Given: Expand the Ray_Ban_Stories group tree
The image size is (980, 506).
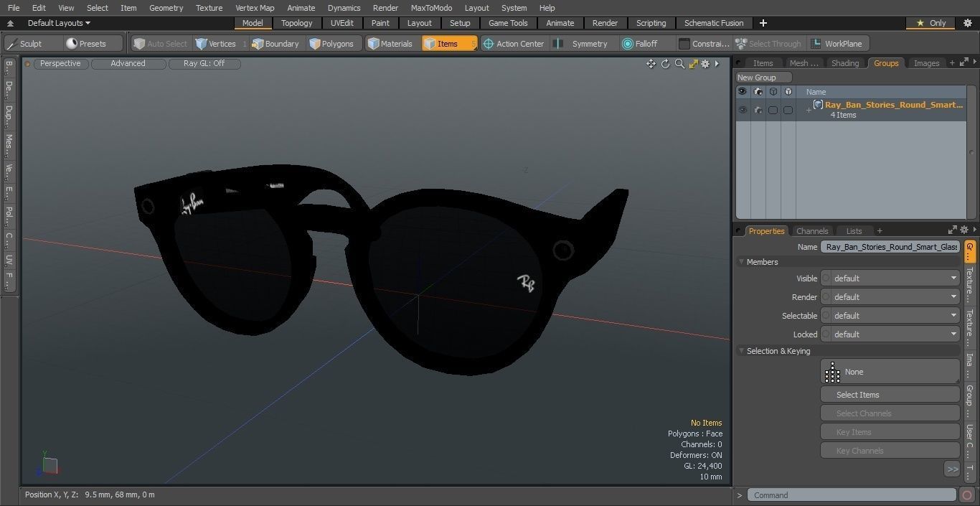Looking at the screenshot, I should point(809,110).
